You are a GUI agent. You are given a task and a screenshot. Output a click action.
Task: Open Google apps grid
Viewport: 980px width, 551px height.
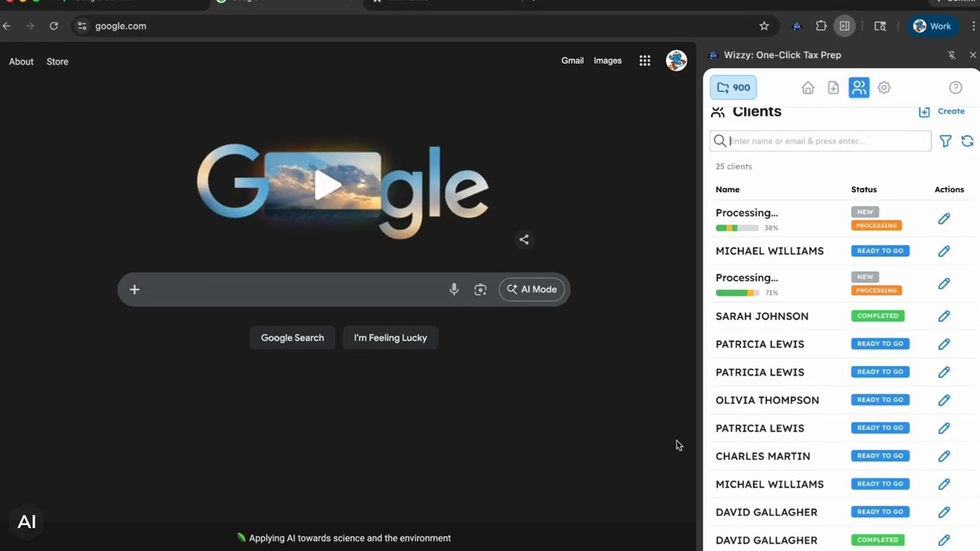coord(645,61)
